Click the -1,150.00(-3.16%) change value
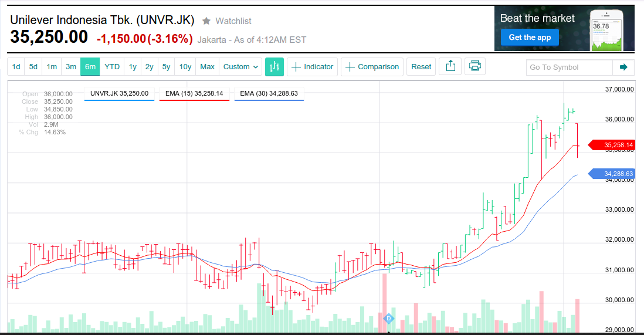The height and width of the screenshot is (335, 644). pos(144,39)
